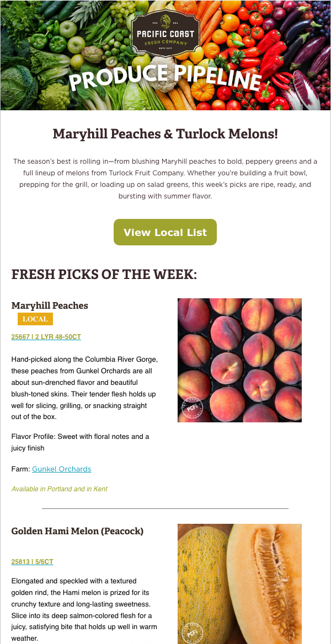Click the Maryhill Peaches & Turlock Melons headline
This screenshot has height=644, width=331.
point(165,133)
